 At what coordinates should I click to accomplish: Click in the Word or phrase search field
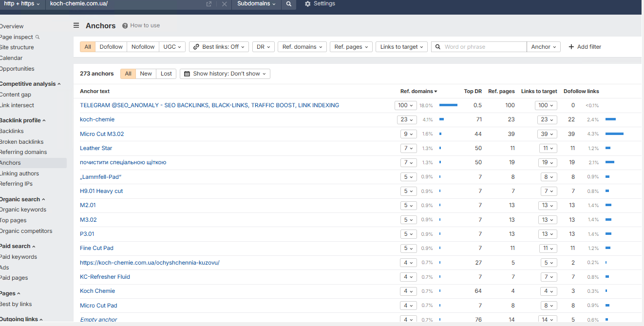pos(479,47)
